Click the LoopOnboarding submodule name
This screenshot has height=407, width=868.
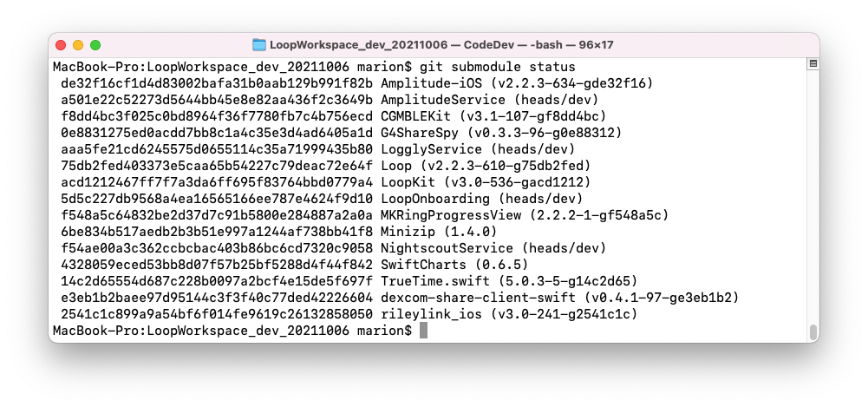pos(435,199)
